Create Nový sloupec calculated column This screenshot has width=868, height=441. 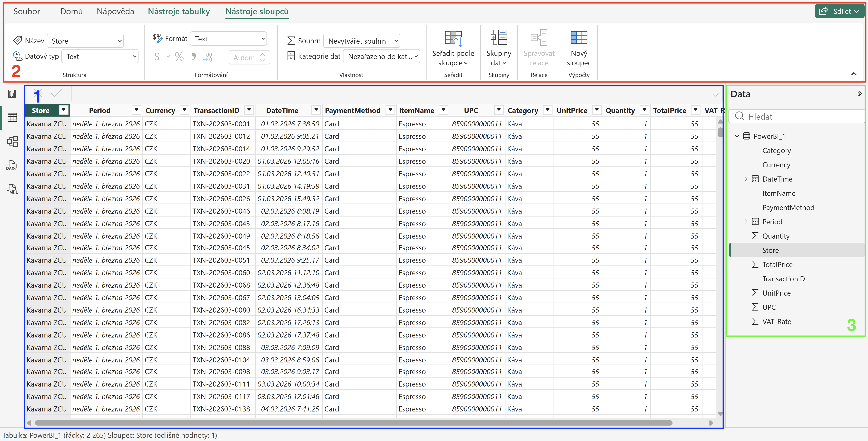point(579,48)
